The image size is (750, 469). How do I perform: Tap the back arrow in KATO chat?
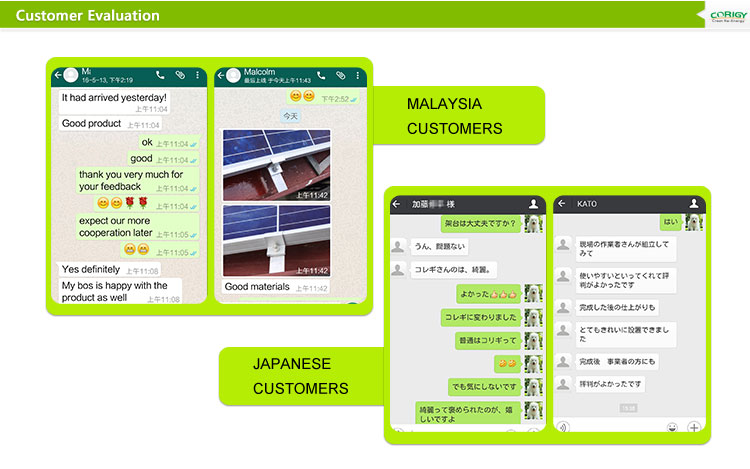click(x=562, y=204)
